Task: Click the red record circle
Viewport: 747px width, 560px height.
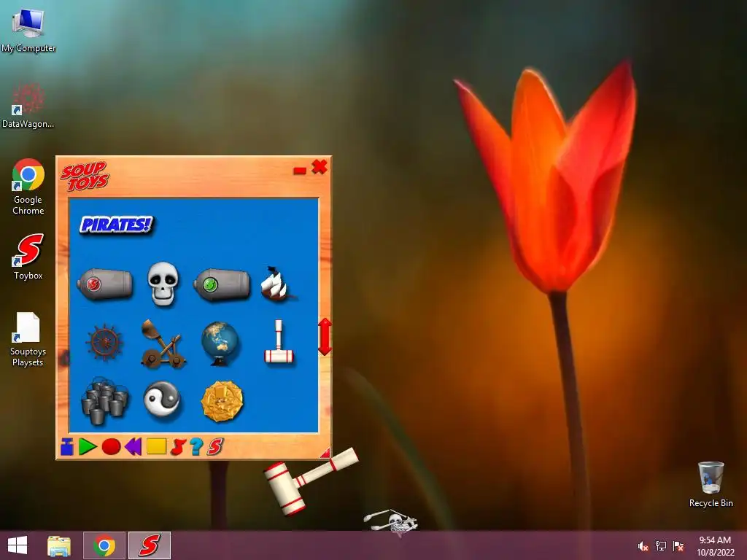Action: coord(111,447)
